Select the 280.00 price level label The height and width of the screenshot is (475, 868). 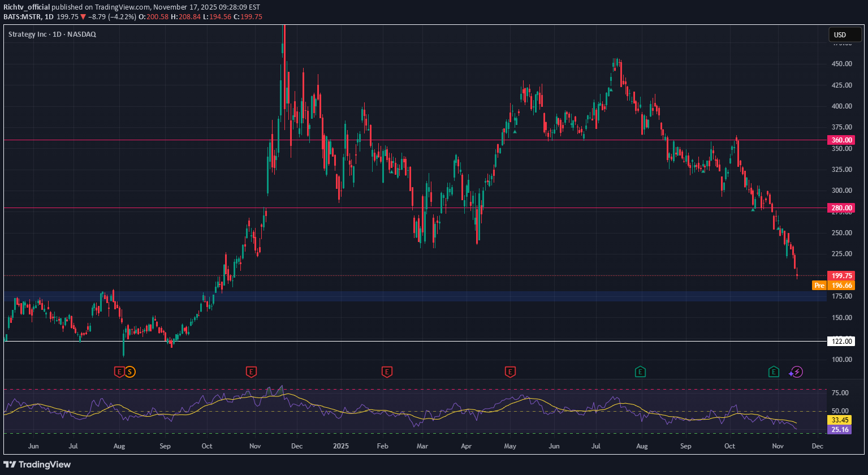pyautogui.click(x=841, y=208)
